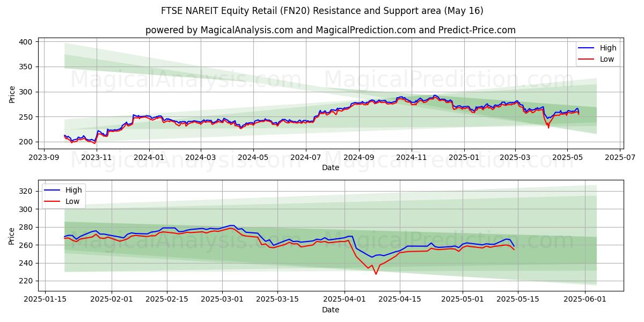Click the bottom x-axis tick '2025-06-01'
This screenshot has width=644, height=322.
[x=585, y=299]
